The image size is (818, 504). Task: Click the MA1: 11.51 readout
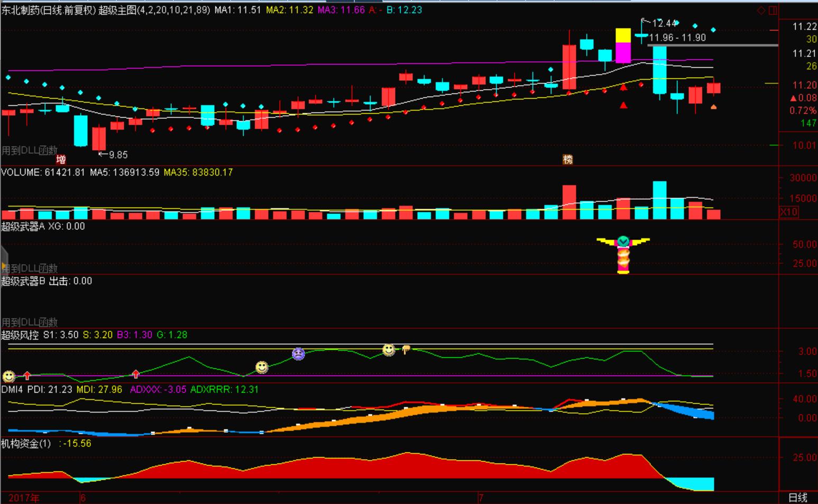pyautogui.click(x=237, y=10)
